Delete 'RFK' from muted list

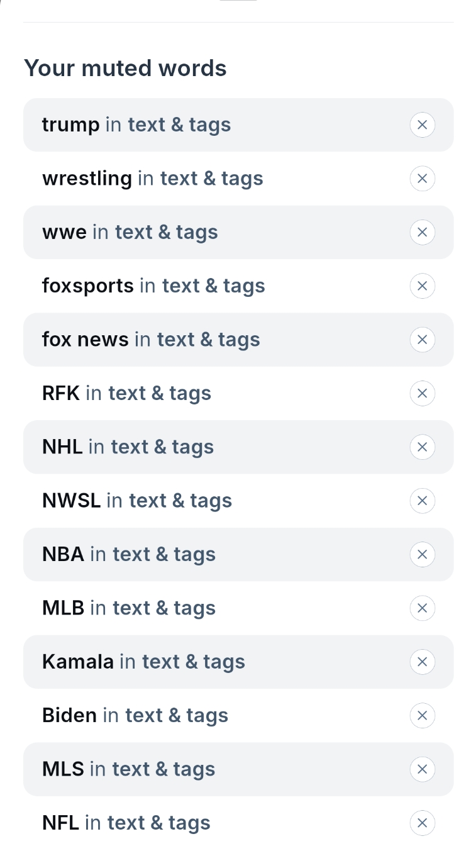click(422, 393)
